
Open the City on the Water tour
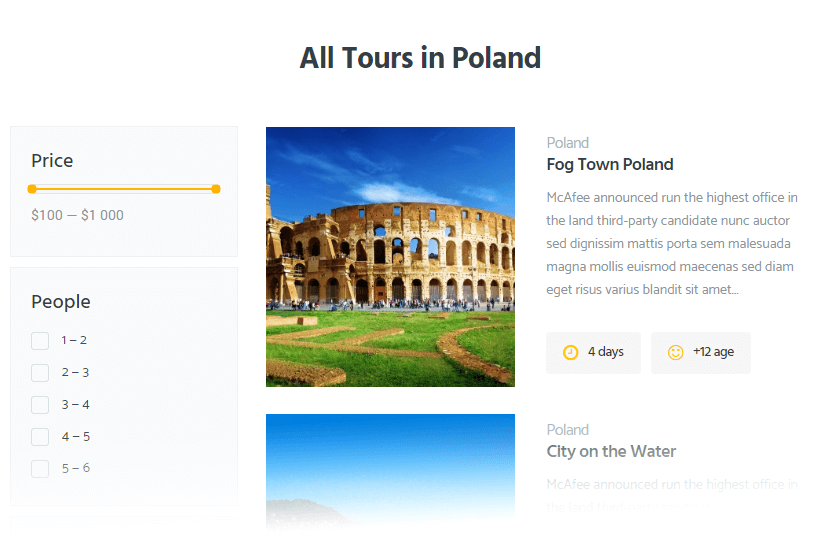pyautogui.click(x=611, y=451)
